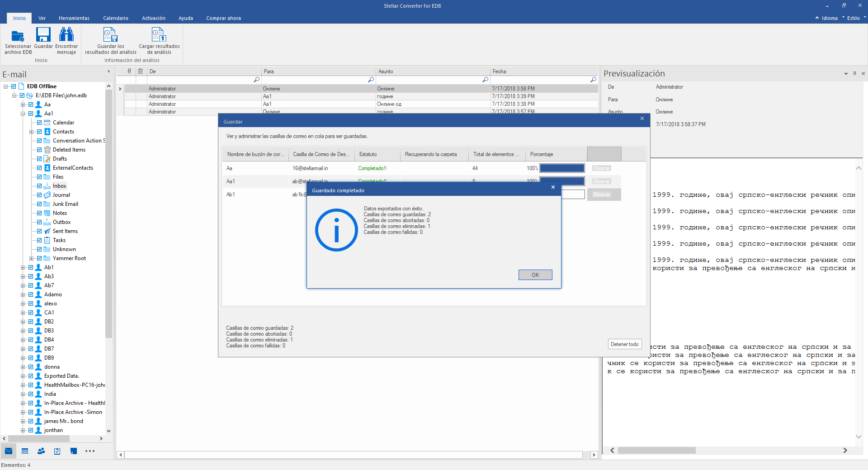Open Previsualización panel options dropdown arrow
Screen dimensions: 868x470
846,74
